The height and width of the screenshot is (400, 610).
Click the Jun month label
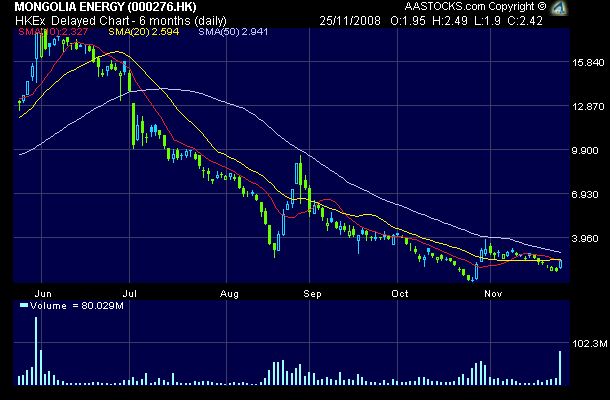[43, 294]
